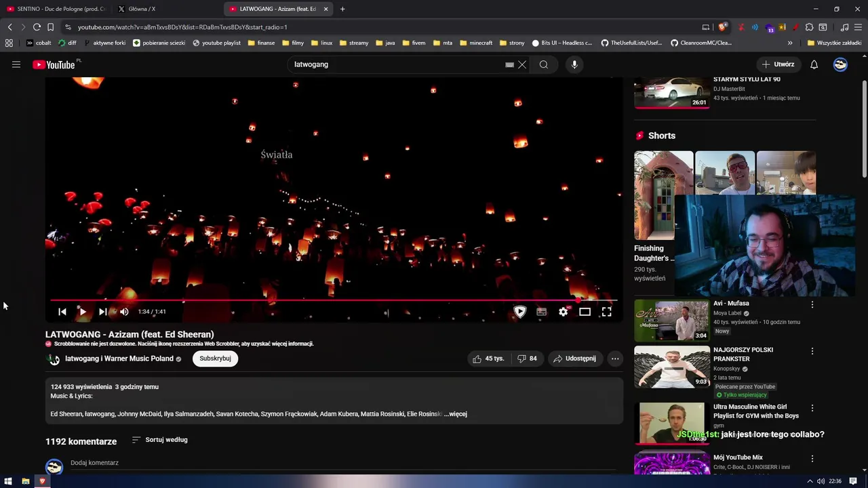Dislike the video (84)
The width and height of the screenshot is (868, 488).
[x=527, y=359]
